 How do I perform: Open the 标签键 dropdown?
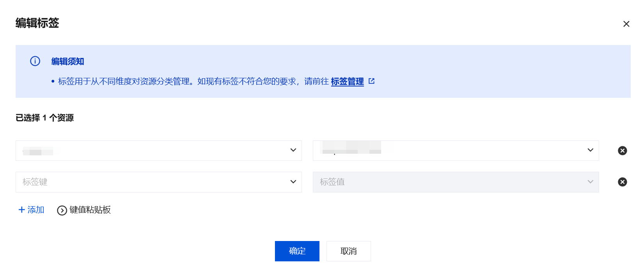159,182
